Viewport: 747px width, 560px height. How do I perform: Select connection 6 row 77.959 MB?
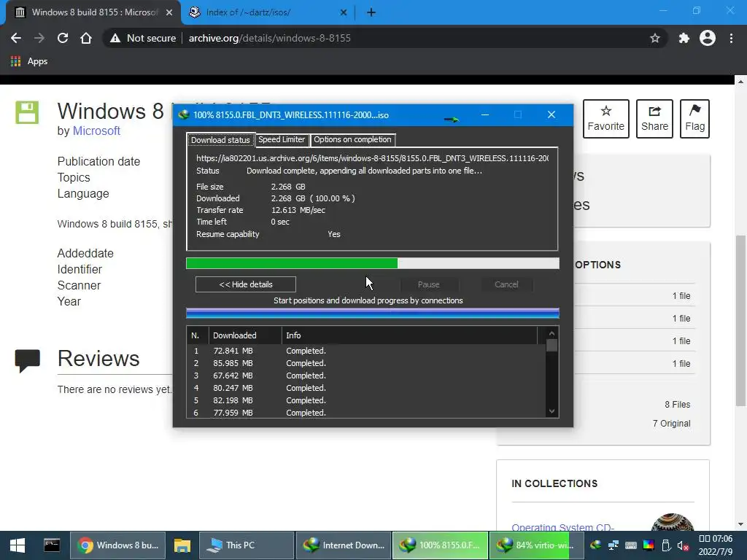click(x=366, y=413)
